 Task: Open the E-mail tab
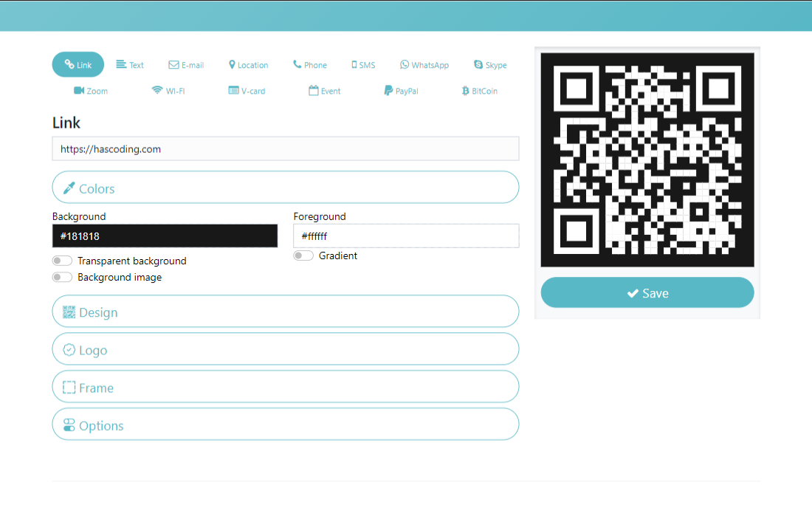(x=187, y=65)
